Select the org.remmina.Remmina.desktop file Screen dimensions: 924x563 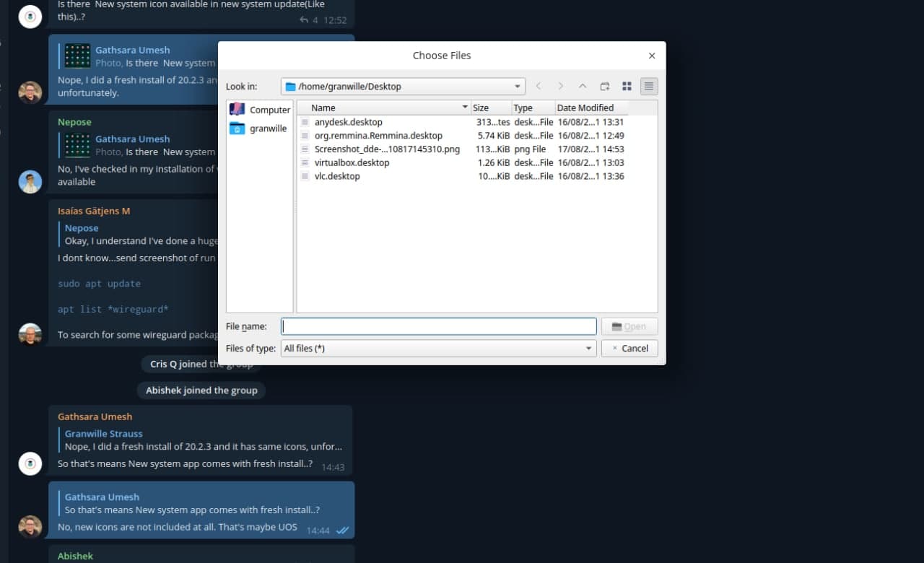pos(378,136)
